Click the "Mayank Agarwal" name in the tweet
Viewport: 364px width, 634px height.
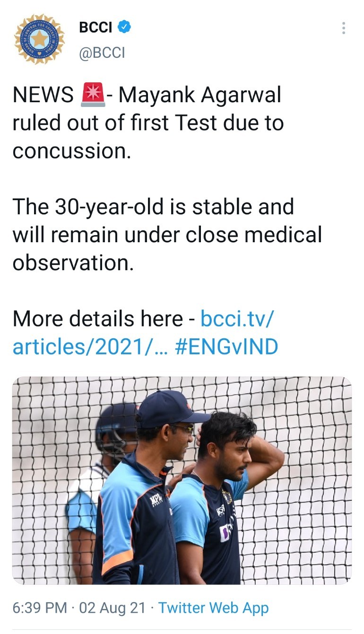point(199,95)
